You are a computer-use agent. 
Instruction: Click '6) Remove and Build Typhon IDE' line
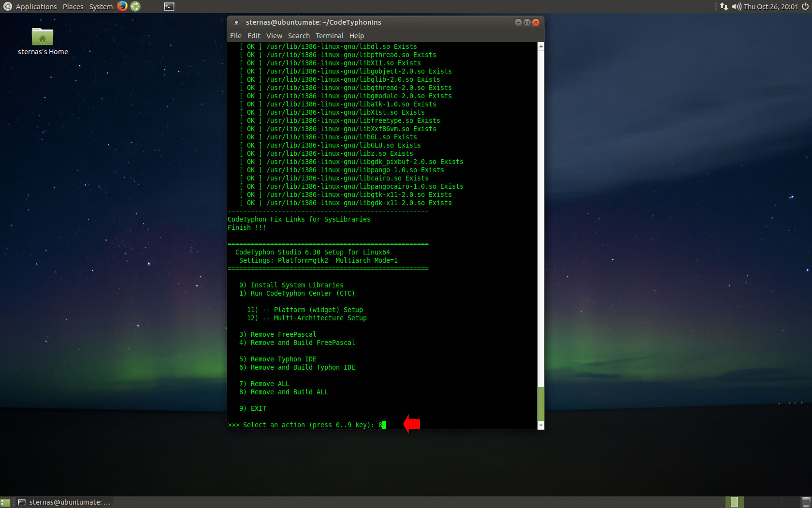pyautogui.click(x=297, y=367)
